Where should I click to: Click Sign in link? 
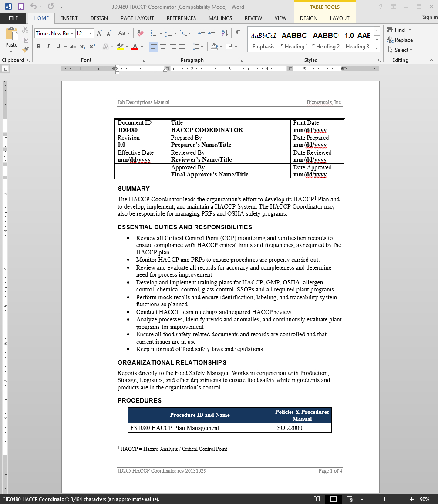(430, 17)
